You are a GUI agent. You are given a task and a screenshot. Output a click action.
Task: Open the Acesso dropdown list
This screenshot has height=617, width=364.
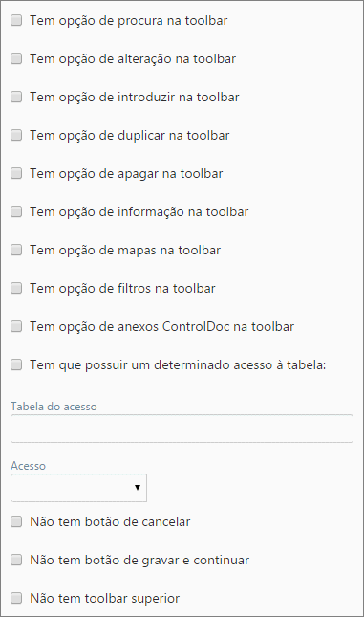[x=78, y=488]
